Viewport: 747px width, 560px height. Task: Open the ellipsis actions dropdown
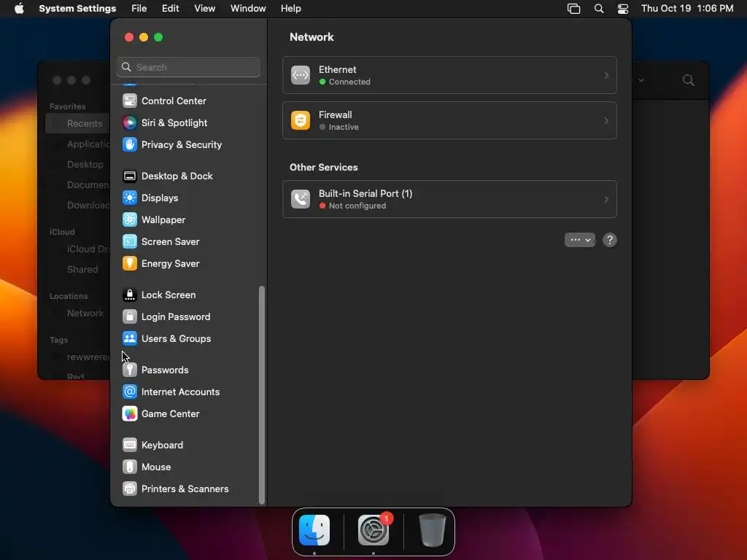coord(580,240)
